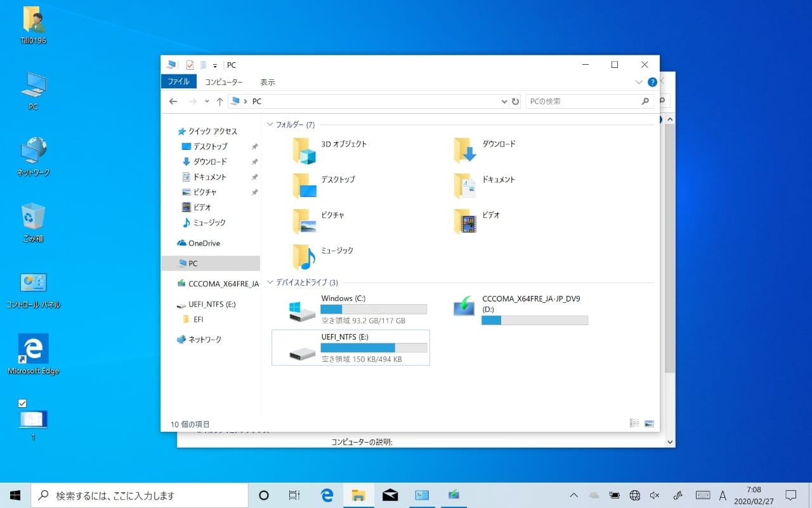Collapse the フォルダー (7) group
The height and width of the screenshot is (508, 812).
(271, 125)
